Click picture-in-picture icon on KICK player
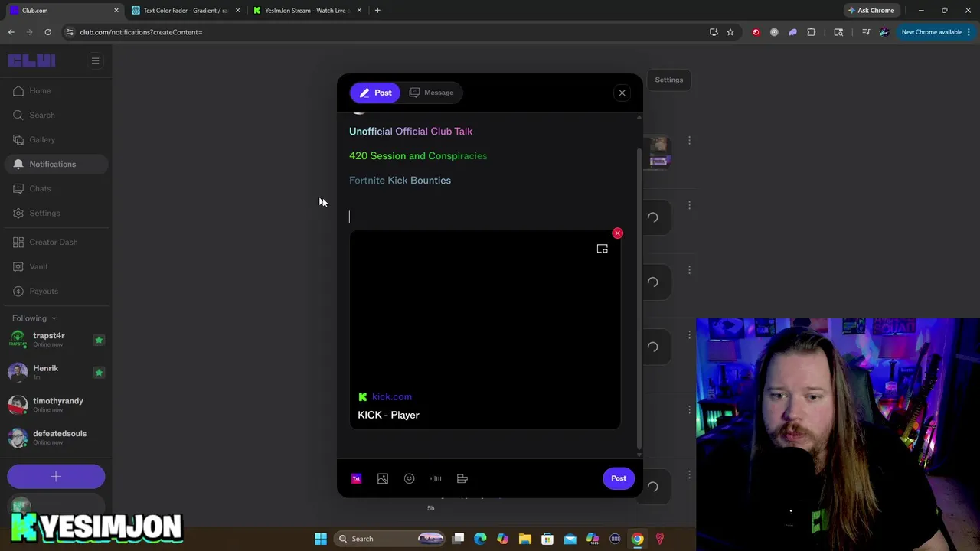The width and height of the screenshot is (980, 551). pos(603,249)
